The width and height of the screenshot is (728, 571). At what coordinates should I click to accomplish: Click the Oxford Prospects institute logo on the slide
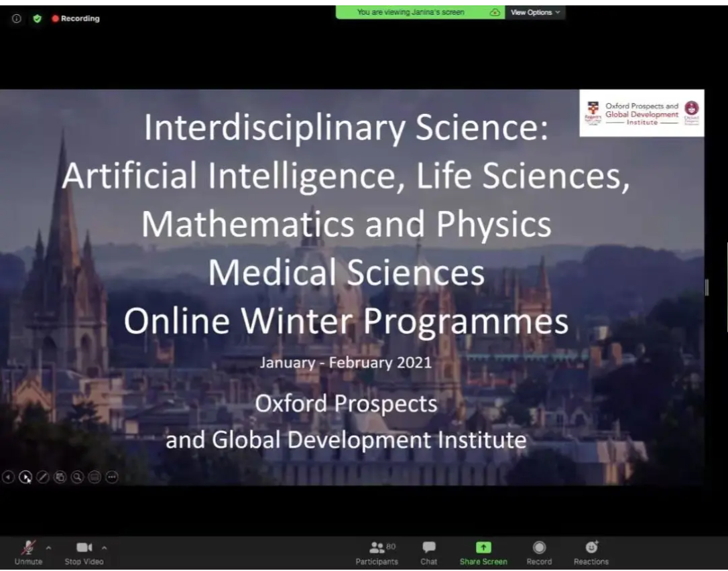tap(642, 113)
